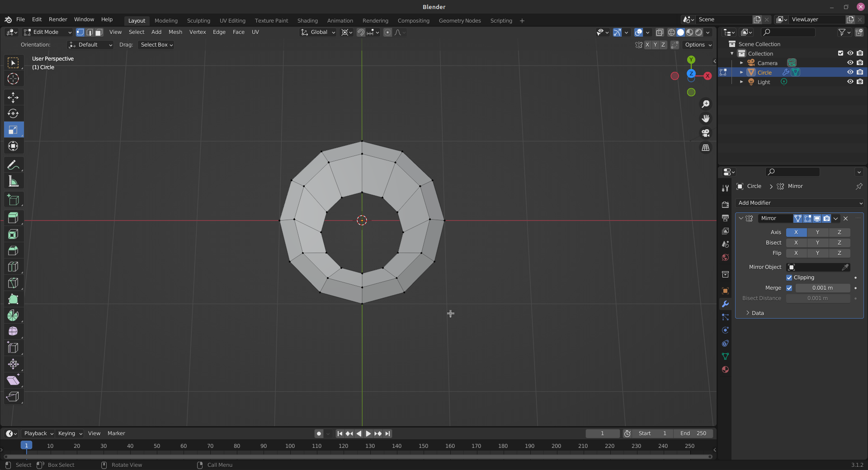The height and width of the screenshot is (470, 868).
Task: Toggle the Merge checkbox in Mirror modifier
Action: click(789, 288)
